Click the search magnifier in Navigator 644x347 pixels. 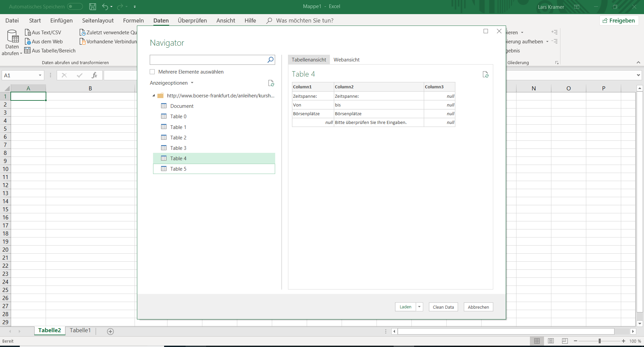[x=270, y=60]
